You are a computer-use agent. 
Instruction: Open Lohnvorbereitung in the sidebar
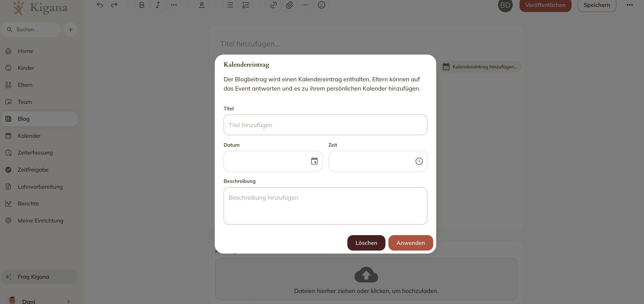point(39,187)
